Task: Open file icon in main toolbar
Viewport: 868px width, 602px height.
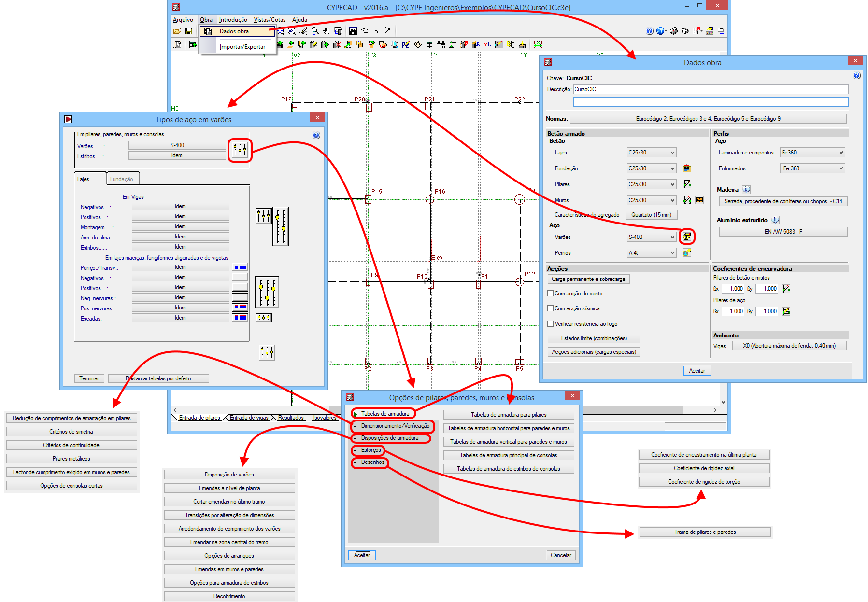Action: click(177, 31)
